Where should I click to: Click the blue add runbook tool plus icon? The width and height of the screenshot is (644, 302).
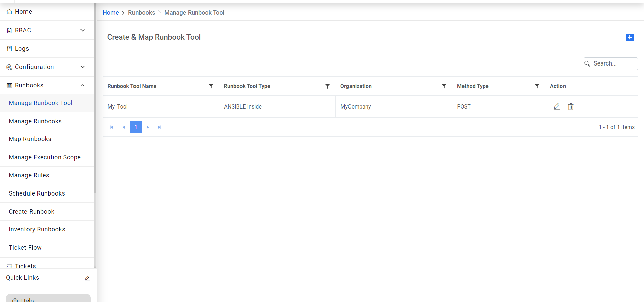click(630, 37)
